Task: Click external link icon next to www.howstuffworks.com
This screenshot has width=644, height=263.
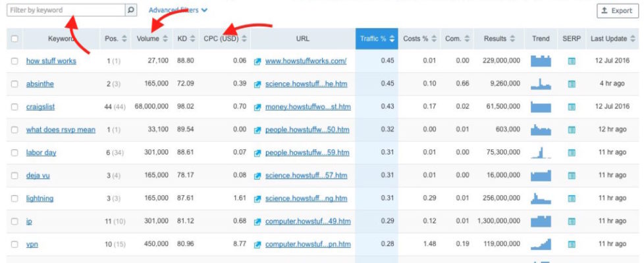Action: [258, 61]
